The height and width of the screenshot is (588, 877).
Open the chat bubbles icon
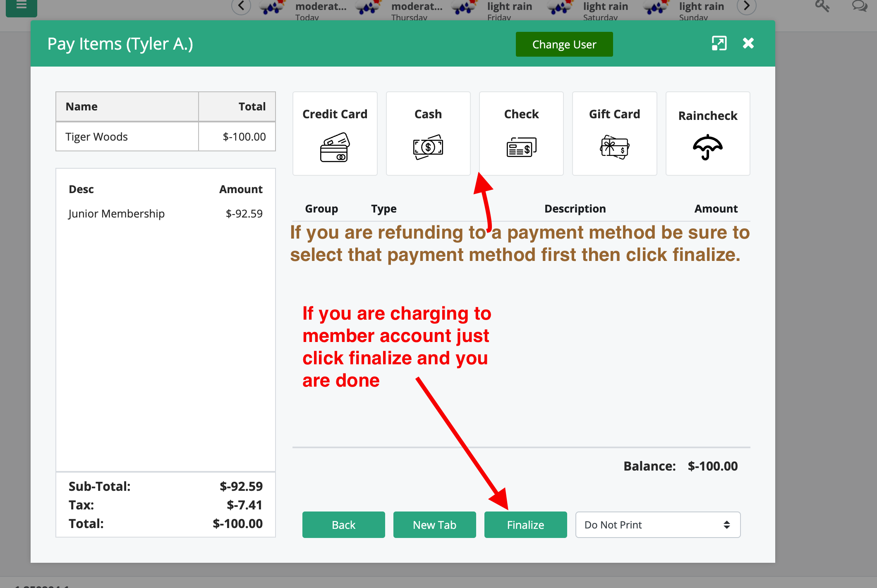click(859, 6)
